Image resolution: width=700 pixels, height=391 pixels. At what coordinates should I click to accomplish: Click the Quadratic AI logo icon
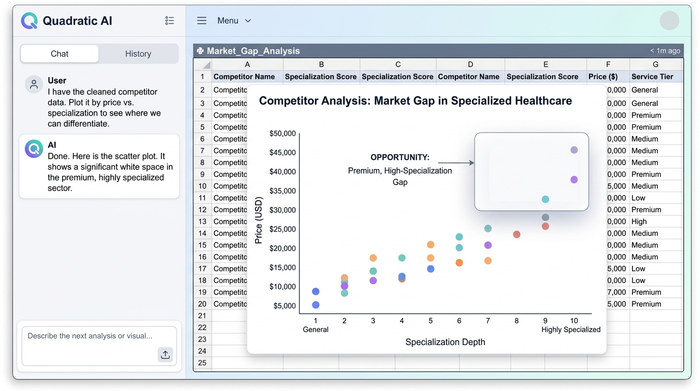(x=29, y=21)
